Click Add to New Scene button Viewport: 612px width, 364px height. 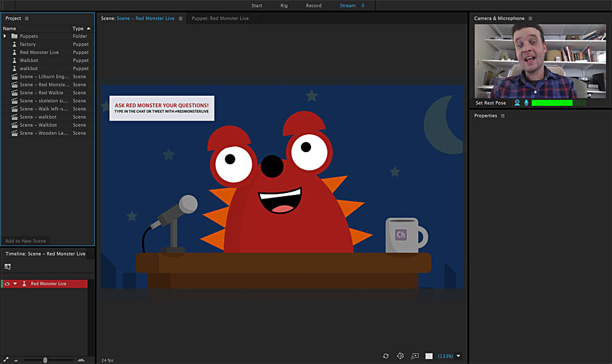pos(25,241)
